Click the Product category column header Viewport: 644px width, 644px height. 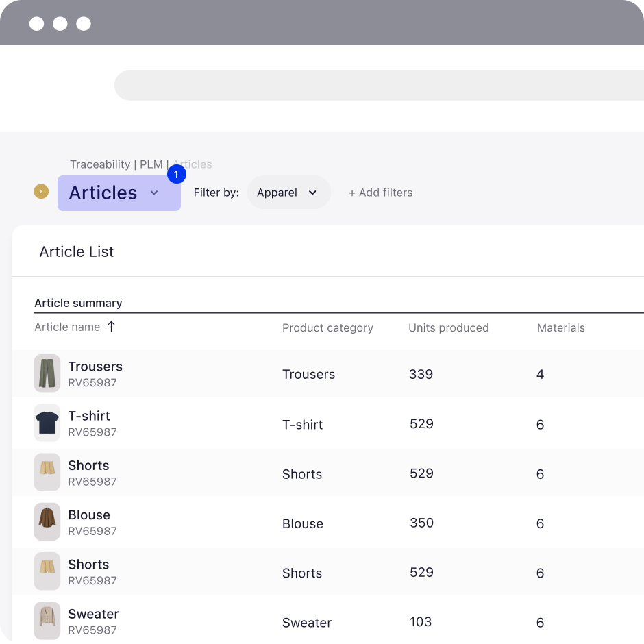[x=327, y=327]
